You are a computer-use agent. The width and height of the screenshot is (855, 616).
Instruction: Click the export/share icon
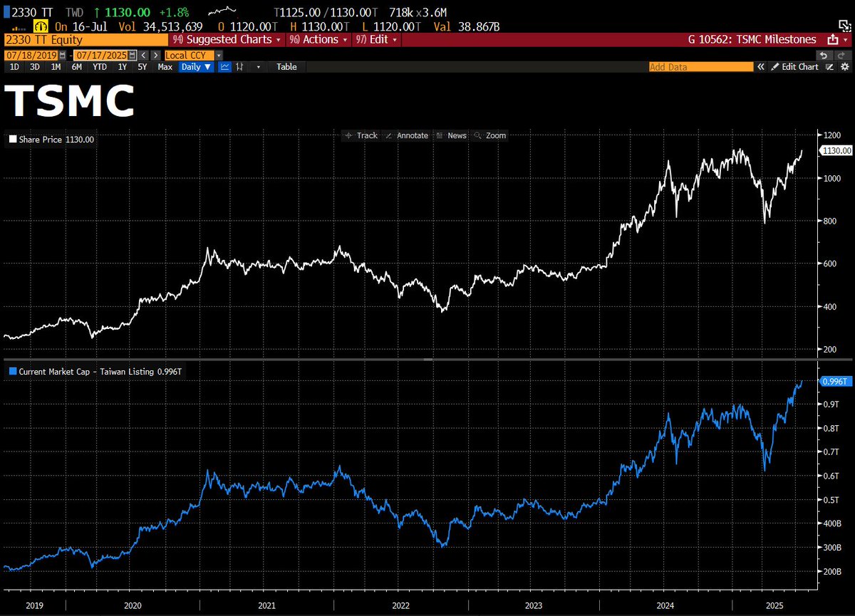[831, 40]
